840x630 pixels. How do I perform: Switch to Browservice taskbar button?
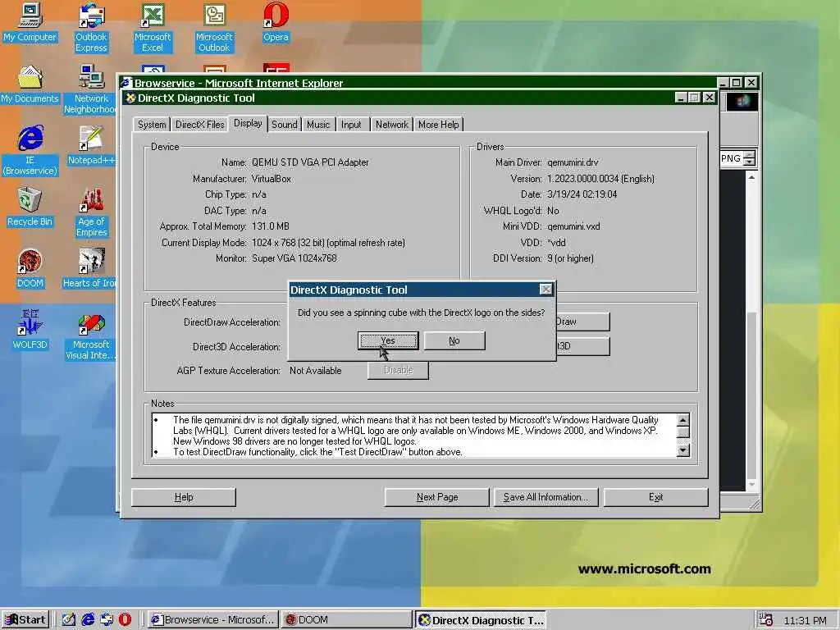coord(212,620)
